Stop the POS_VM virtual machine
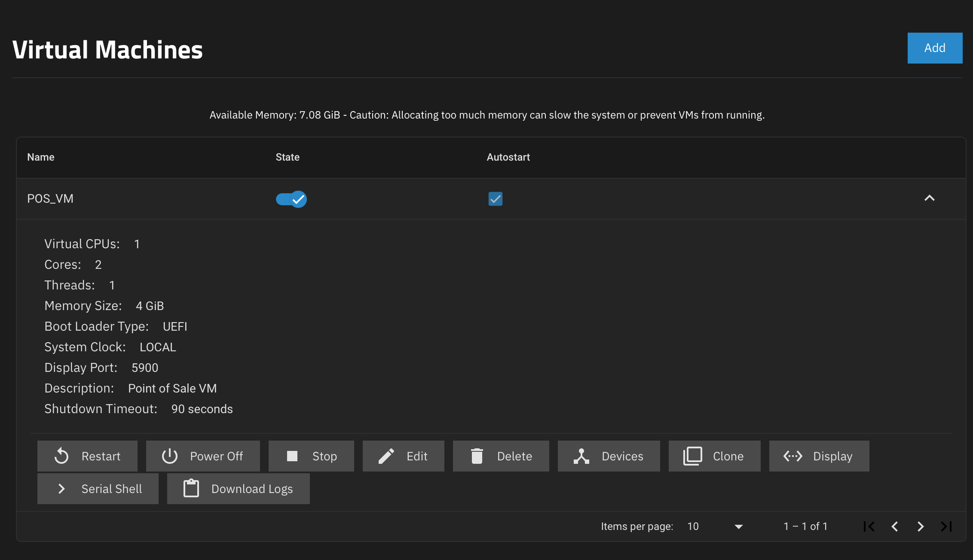Viewport: 973px width, 560px height. 311,456
